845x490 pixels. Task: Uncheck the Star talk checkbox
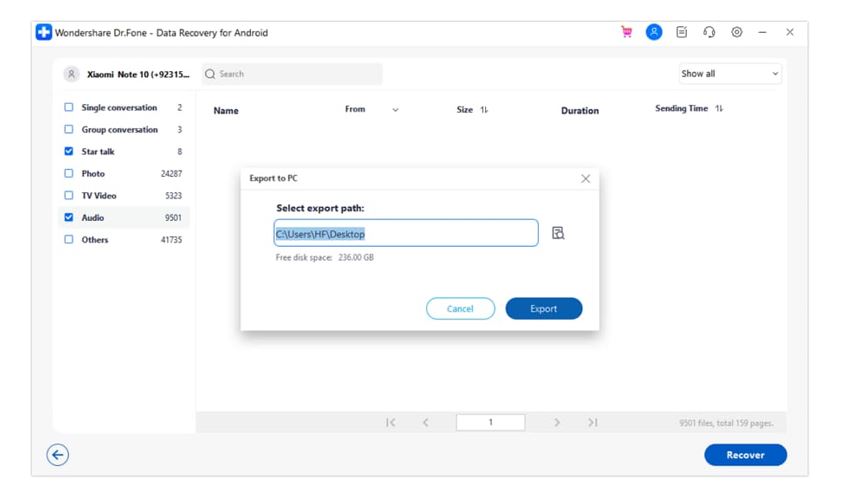point(68,151)
